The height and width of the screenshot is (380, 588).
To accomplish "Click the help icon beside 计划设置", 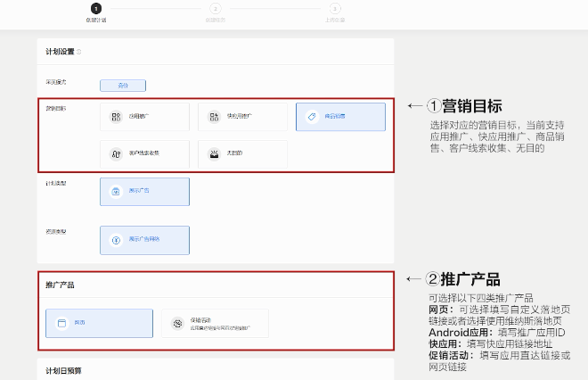I will click(78, 52).
